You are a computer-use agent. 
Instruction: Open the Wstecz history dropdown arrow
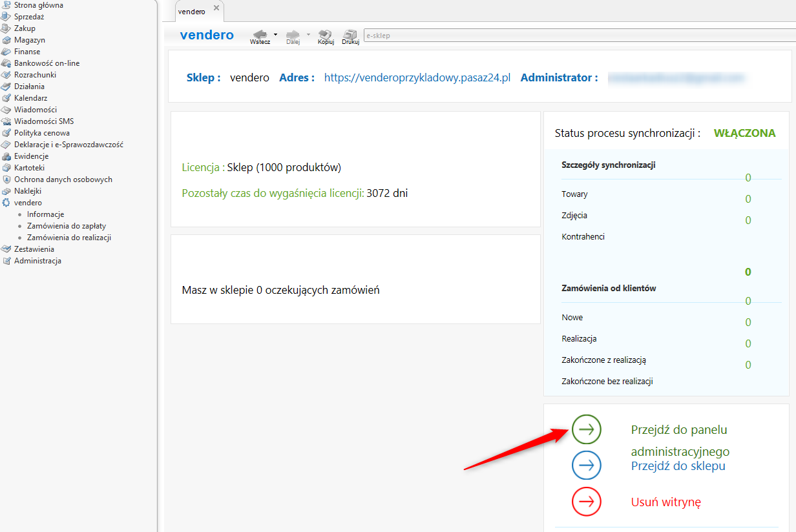coord(275,34)
